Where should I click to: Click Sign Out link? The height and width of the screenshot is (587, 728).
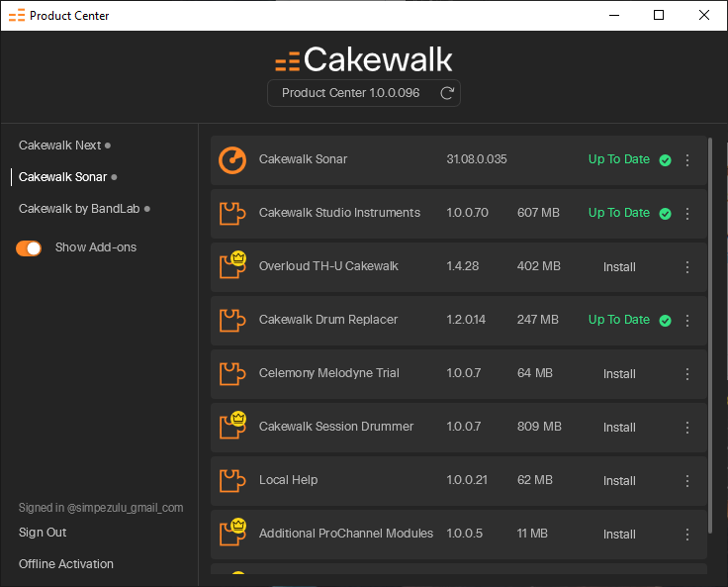43,533
